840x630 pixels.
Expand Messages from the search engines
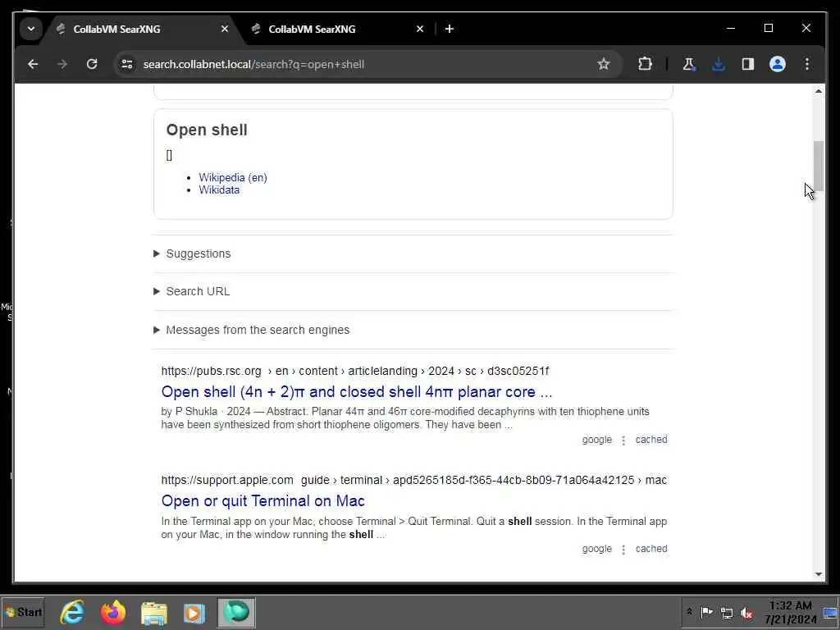pyautogui.click(x=258, y=330)
